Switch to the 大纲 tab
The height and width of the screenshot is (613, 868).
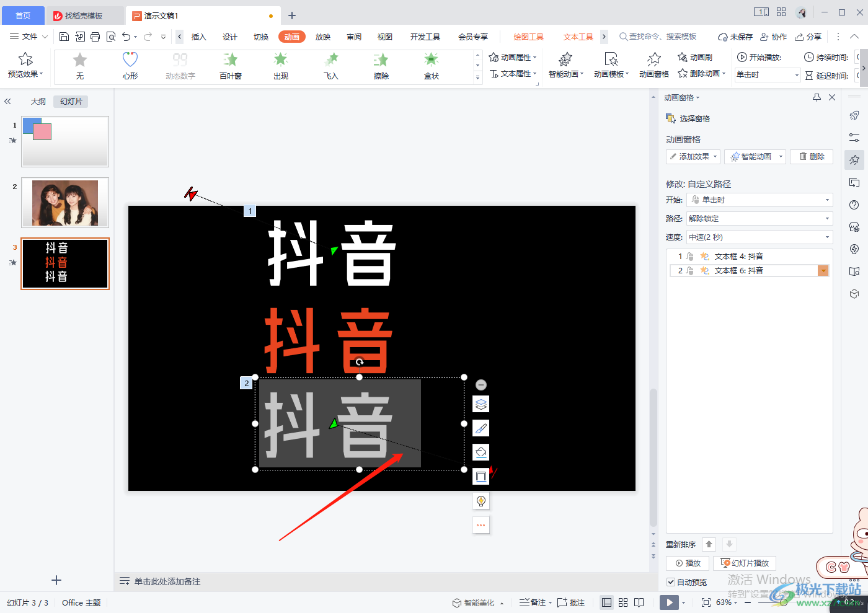click(38, 101)
